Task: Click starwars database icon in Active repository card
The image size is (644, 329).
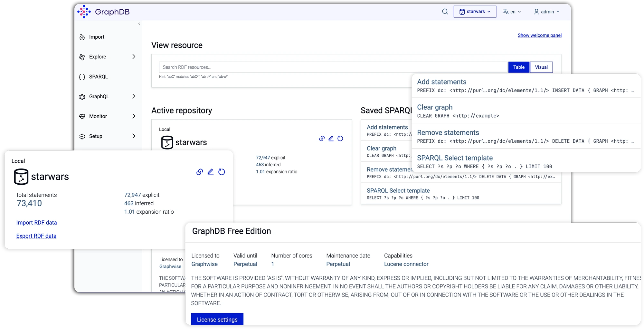Action: (x=167, y=142)
